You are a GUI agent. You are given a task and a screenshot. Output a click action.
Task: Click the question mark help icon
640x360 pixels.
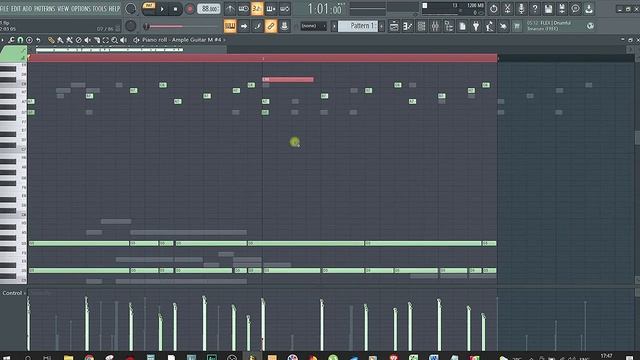pos(535,9)
